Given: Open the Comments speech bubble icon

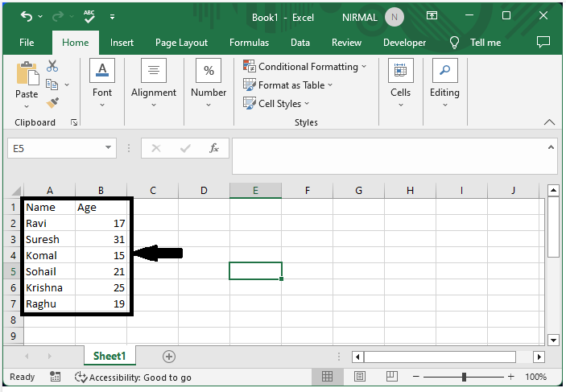Looking at the screenshot, I should (543, 42).
